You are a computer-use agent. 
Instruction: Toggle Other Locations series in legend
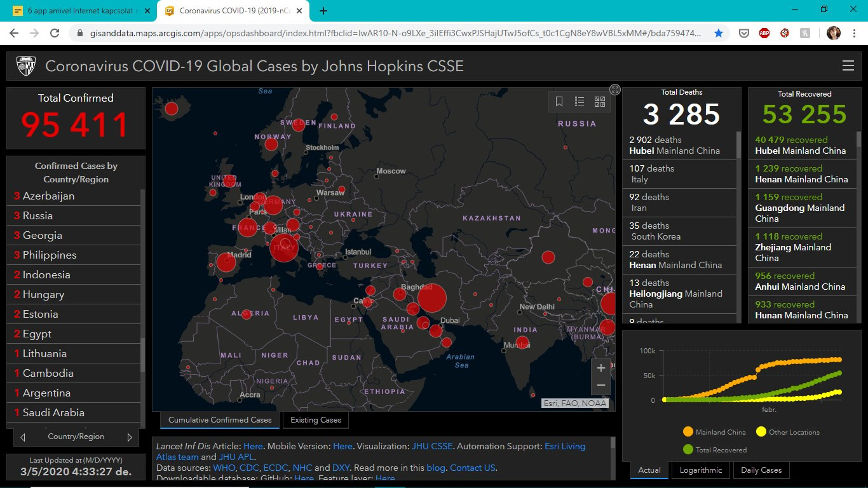point(788,432)
